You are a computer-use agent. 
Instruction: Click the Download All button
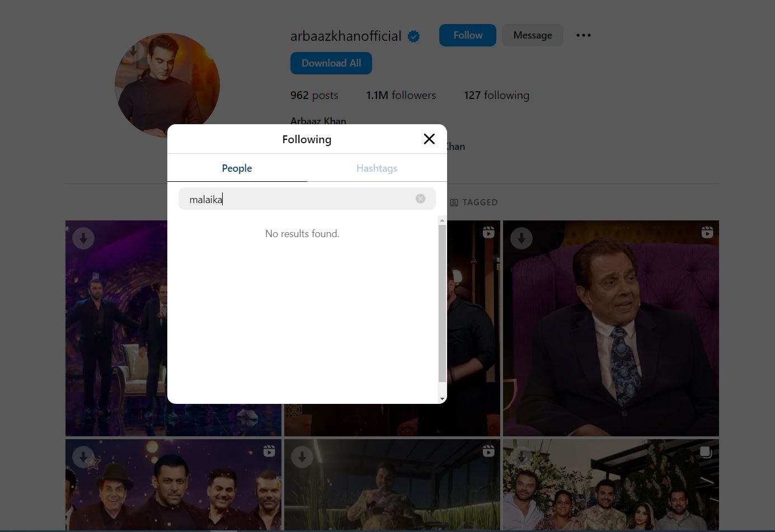click(x=331, y=63)
